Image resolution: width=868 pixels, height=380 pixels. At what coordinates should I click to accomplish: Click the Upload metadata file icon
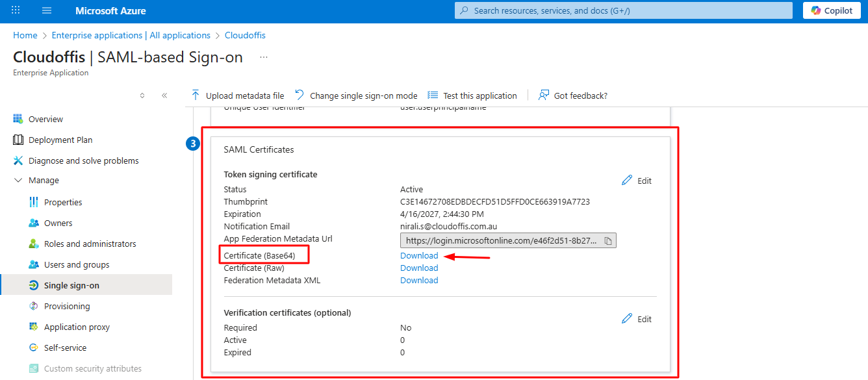(x=196, y=95)
